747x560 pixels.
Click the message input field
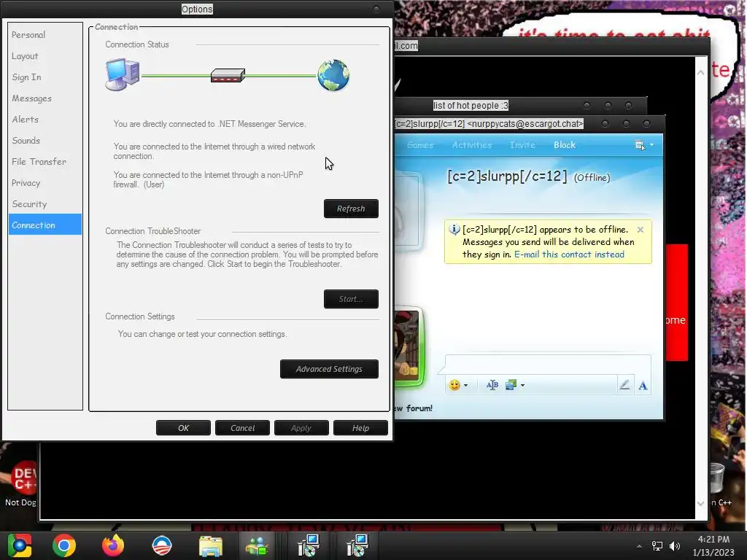[548, 365]
